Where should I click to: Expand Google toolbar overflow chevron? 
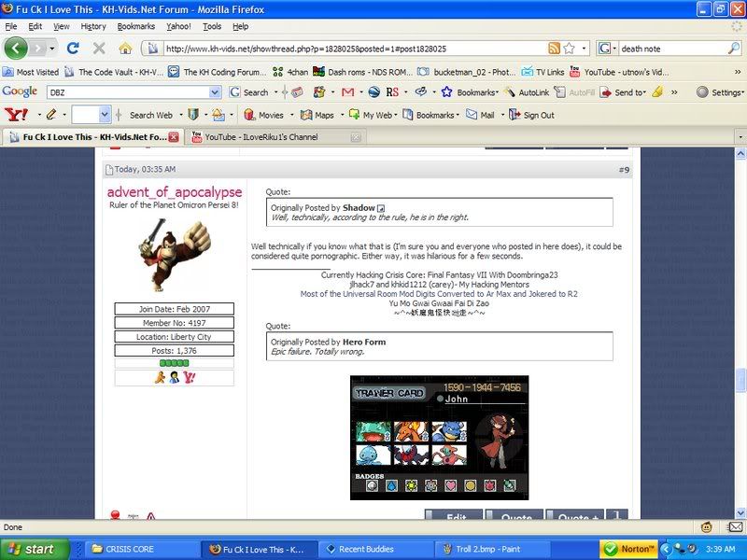click(674, 92)
